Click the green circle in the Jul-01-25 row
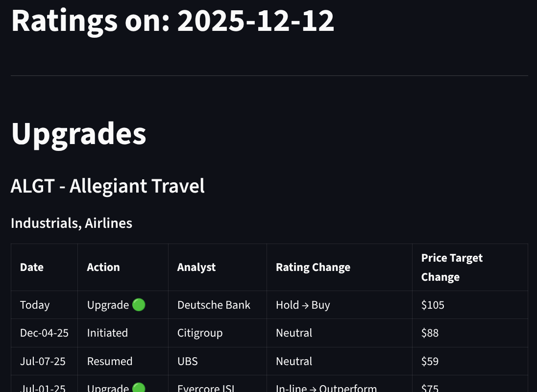The height and width of the screenshot is (392, 537). click(x=139, y=388)
